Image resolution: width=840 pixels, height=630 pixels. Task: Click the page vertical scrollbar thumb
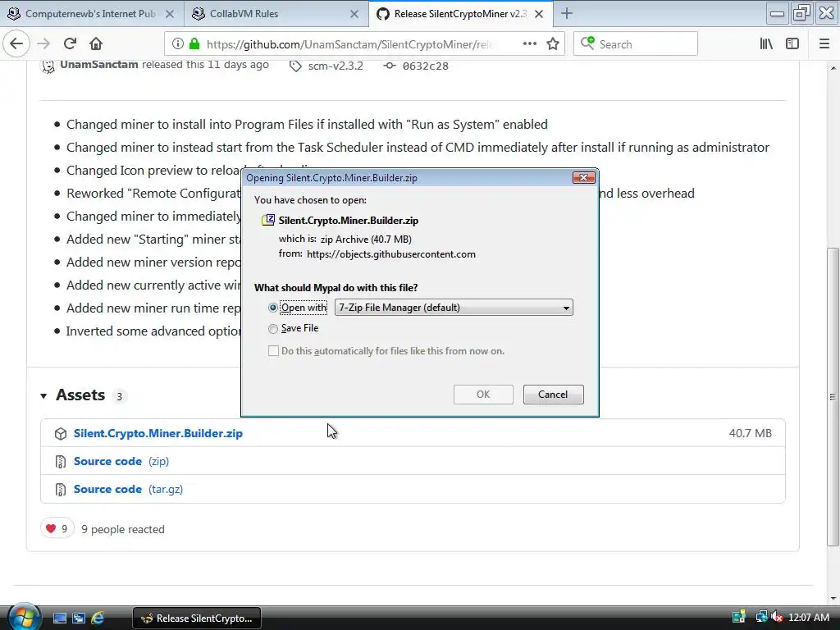[832, 397]
